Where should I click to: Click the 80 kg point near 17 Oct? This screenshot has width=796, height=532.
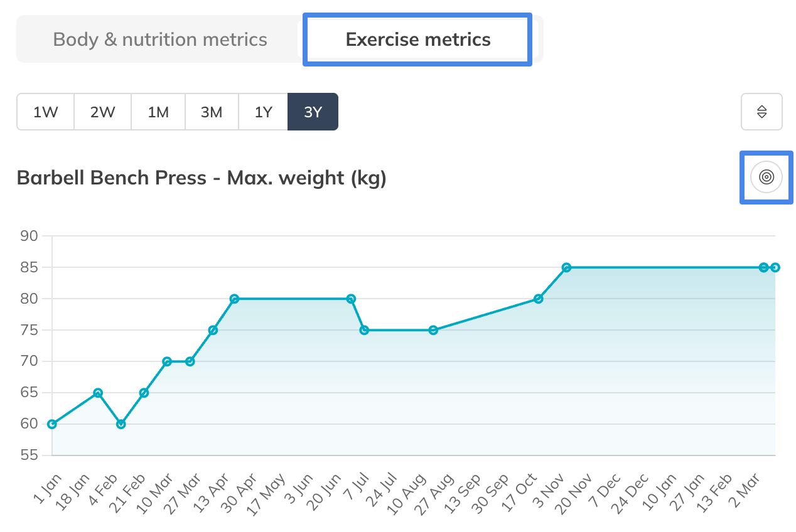538,299
